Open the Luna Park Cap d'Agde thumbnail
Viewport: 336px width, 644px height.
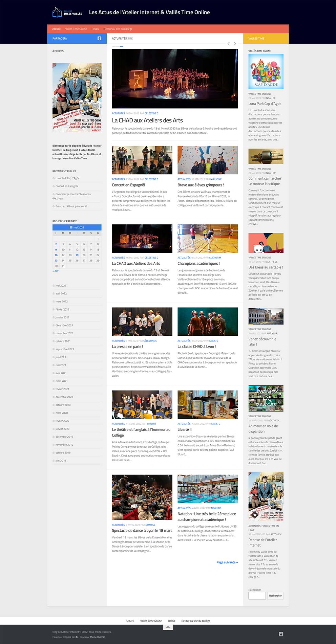point(266,72)
